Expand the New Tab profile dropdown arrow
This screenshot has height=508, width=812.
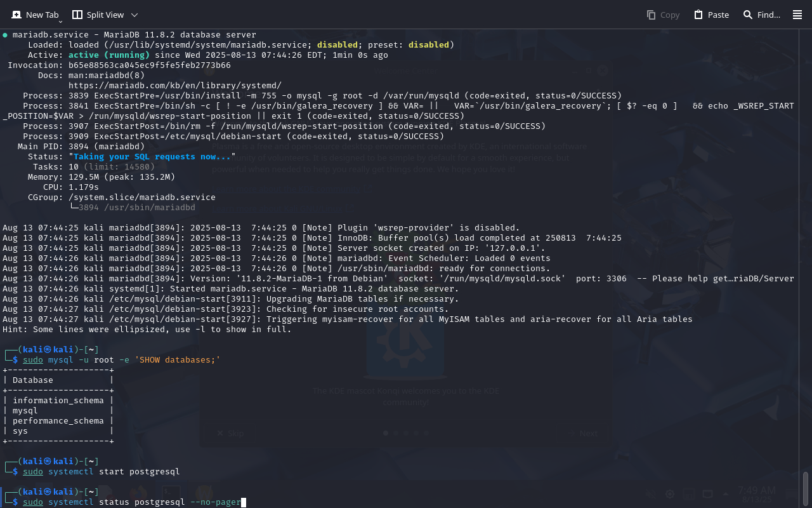pyautogui.click(x=60, y=21)
